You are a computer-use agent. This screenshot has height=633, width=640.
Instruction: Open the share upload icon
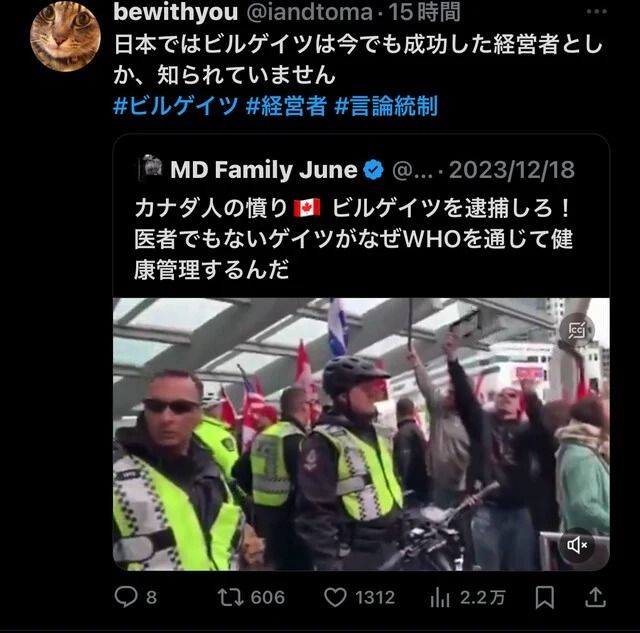pyautogui.click(x=596, y=597)
